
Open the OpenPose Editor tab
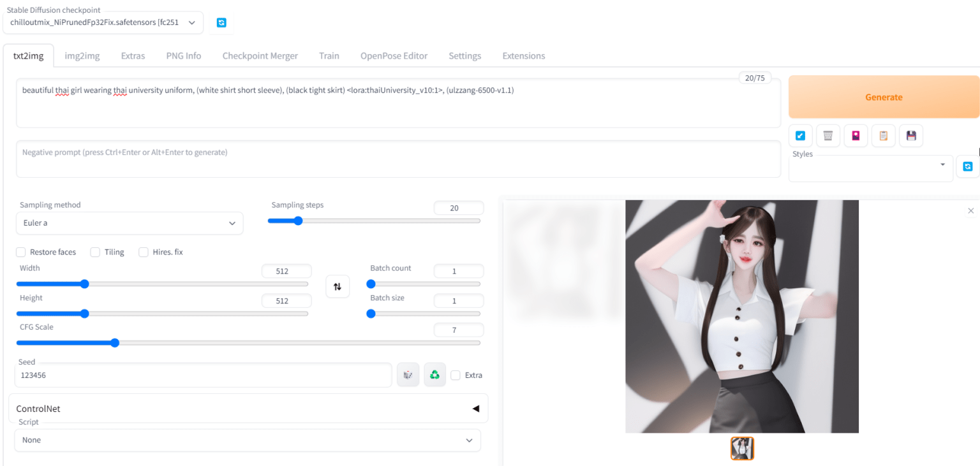coord(394,55)
